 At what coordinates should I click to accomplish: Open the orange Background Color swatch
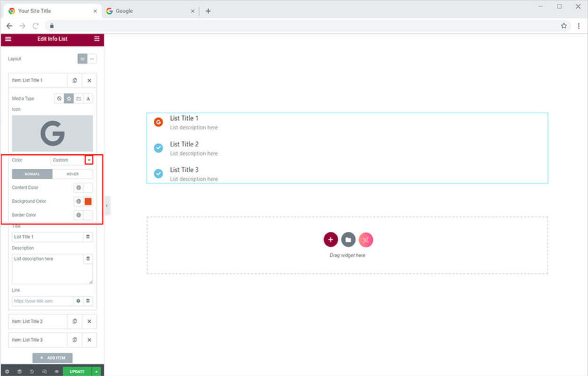[88, 201]
